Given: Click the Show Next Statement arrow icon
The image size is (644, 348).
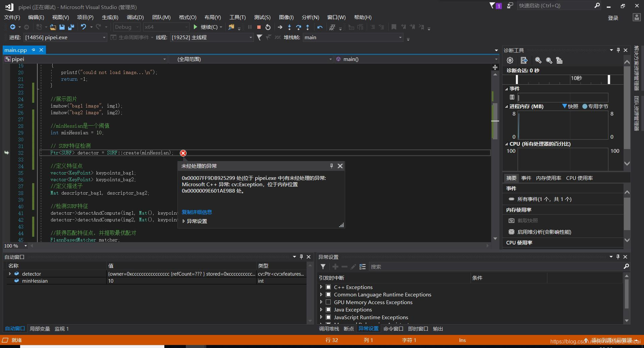Looking at the screenshot, I should pyautogui.click(x=280, y=27).
